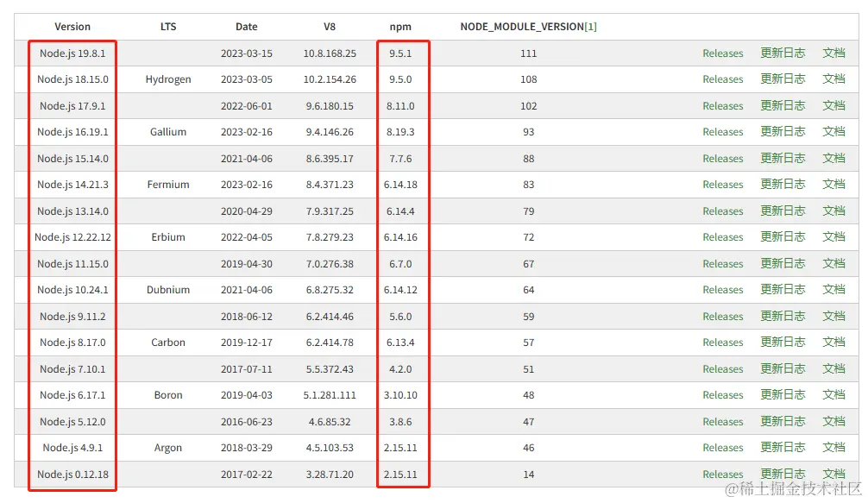Open 文档 for Node.js 6.17.1

click(x=833, y=394)
